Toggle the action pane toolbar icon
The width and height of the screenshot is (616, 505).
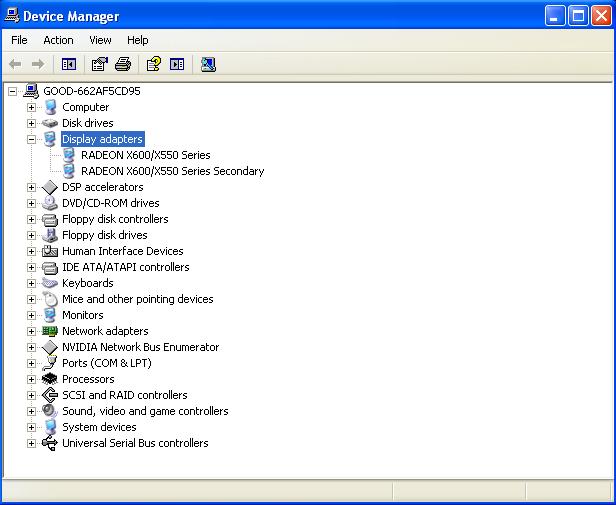click(x=177, y=64)
